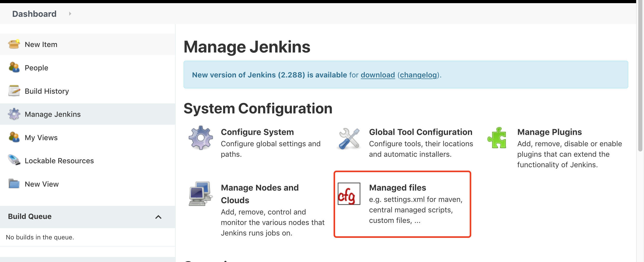Click the New View folder icon
Viewport: 644px width, 262px height.
coord(14,184)
